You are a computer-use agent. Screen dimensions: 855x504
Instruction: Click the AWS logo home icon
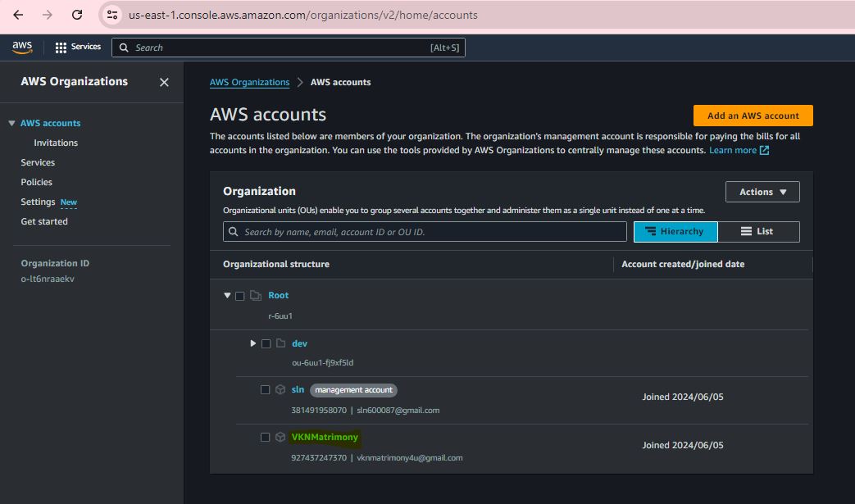tap(22, 48)
